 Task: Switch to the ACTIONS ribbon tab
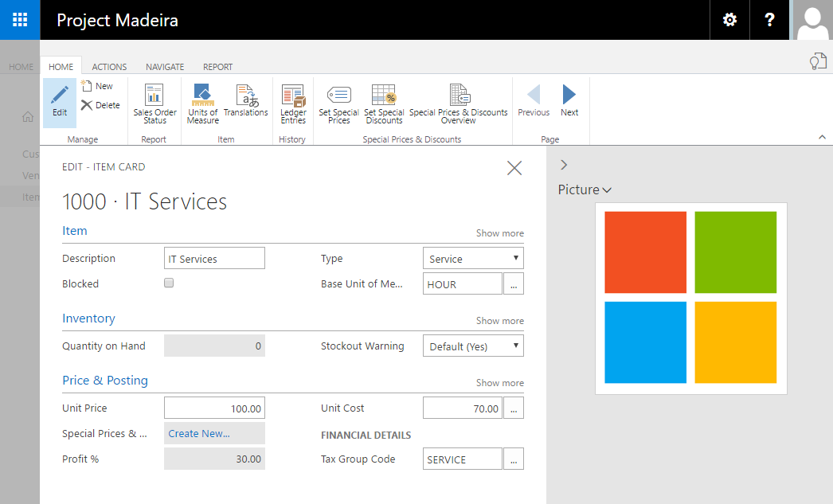[109, 67]
